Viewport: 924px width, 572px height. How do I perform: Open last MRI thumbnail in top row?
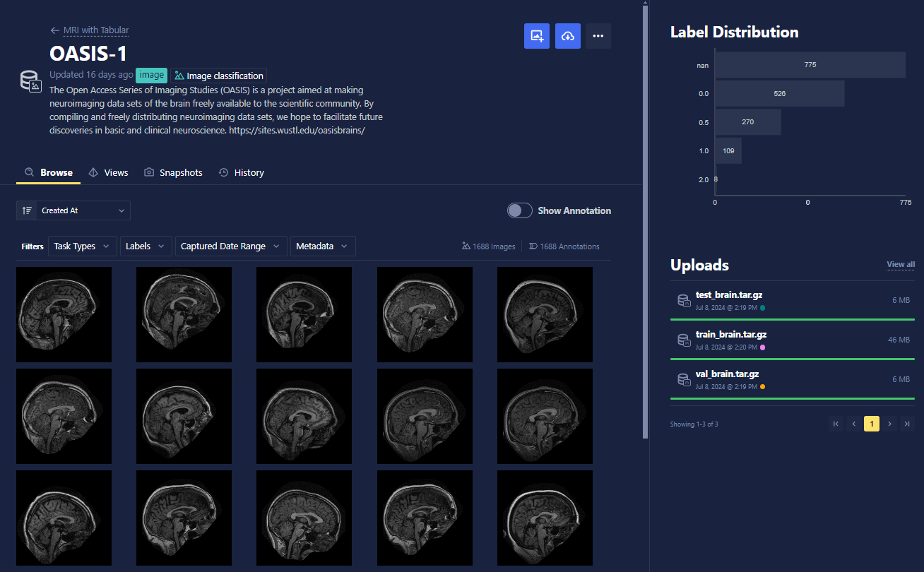(545, 314)
